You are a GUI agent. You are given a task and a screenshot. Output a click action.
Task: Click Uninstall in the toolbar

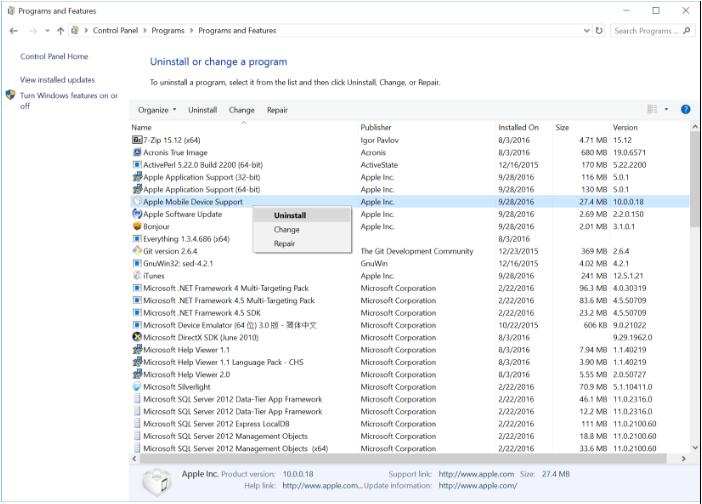202,110
